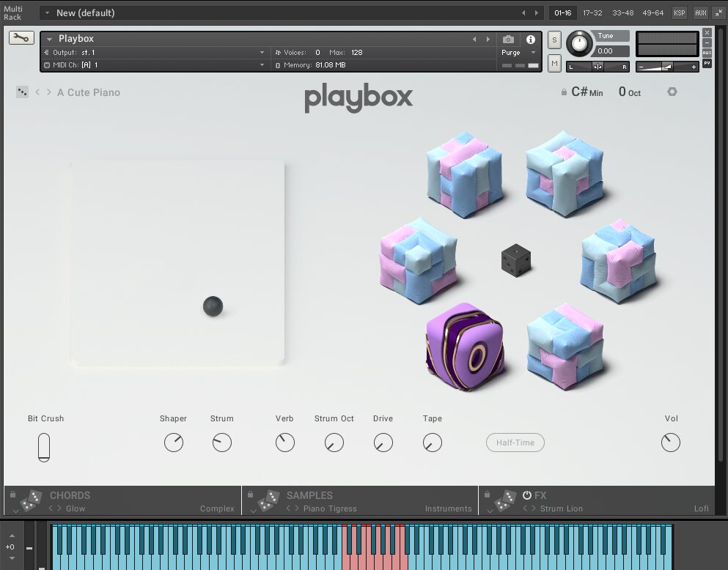Open the settings gear near C# Min

(x=672, y=92)
